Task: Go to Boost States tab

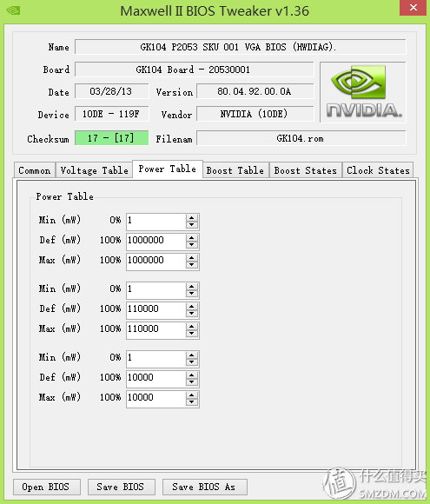Action: pyautogui.click(x=305, y=170)
